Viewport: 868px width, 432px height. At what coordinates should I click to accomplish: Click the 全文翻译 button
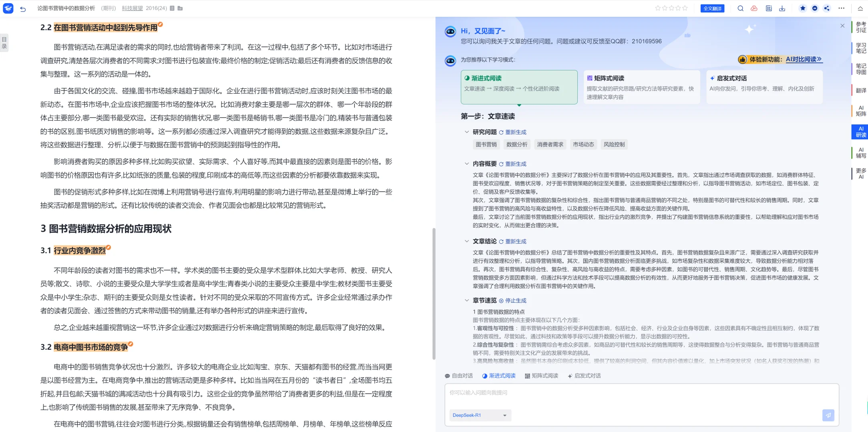(x=713, y=8)
